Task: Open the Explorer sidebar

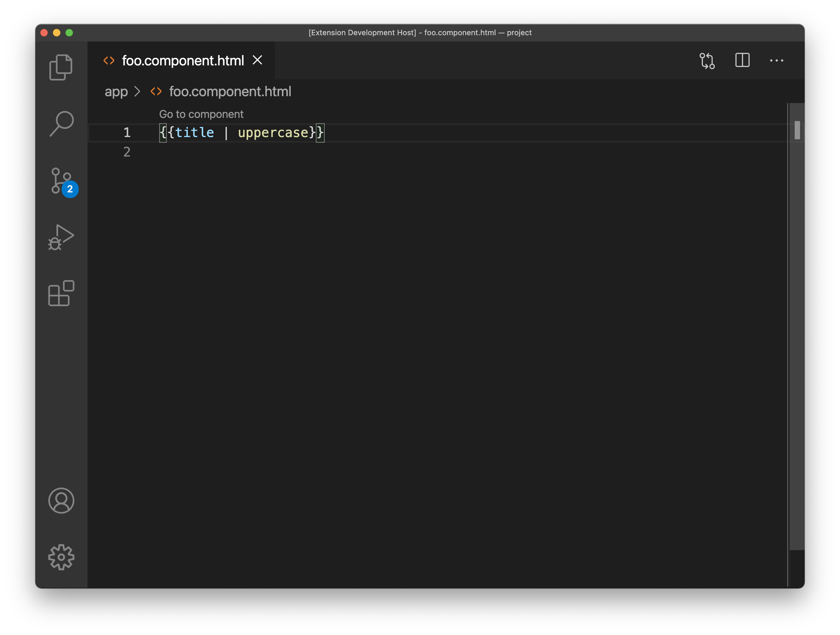Action: [62, 67]
